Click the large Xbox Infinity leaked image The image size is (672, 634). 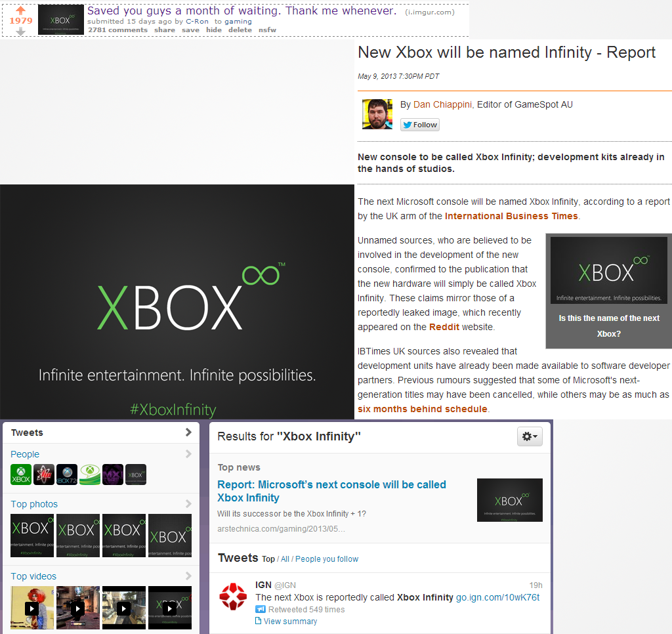pos(177,302)
